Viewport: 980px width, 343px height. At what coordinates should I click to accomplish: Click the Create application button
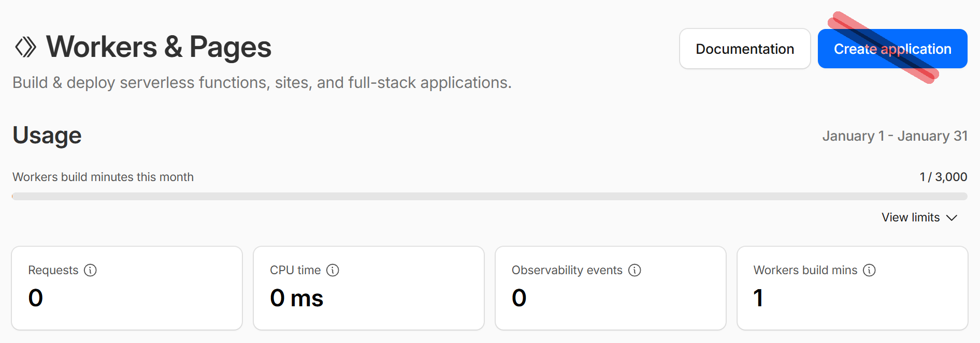point(892,49)
